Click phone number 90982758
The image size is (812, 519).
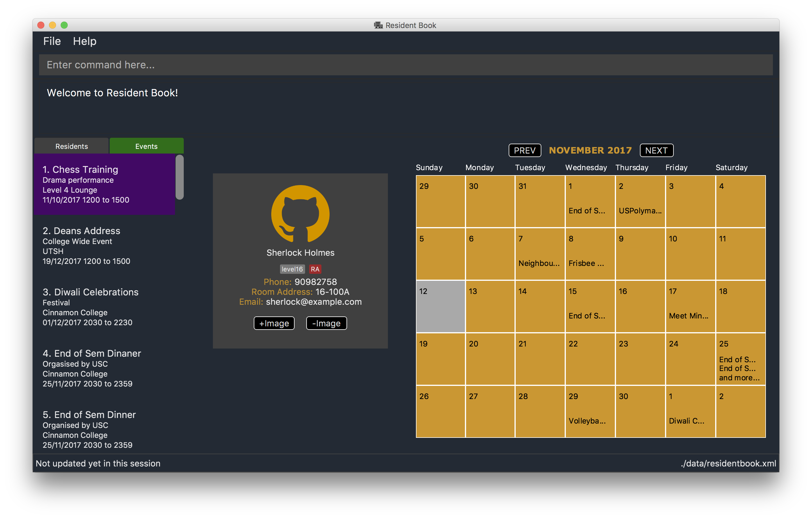click(x=316, y=282)
